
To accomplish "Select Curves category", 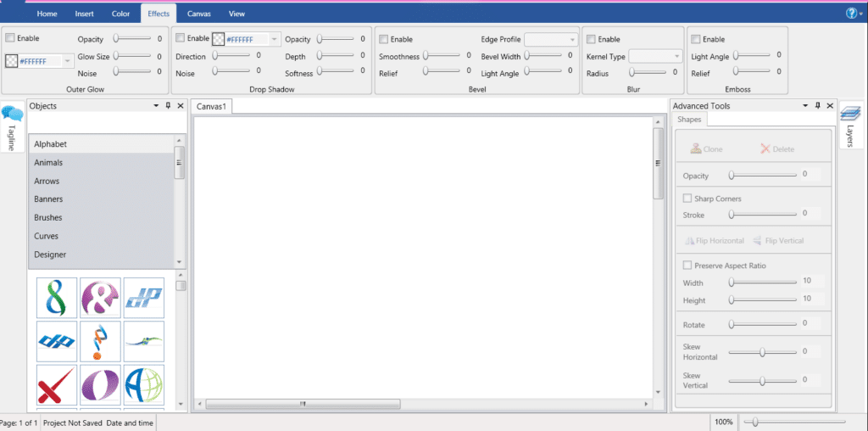I will [102, 236].
